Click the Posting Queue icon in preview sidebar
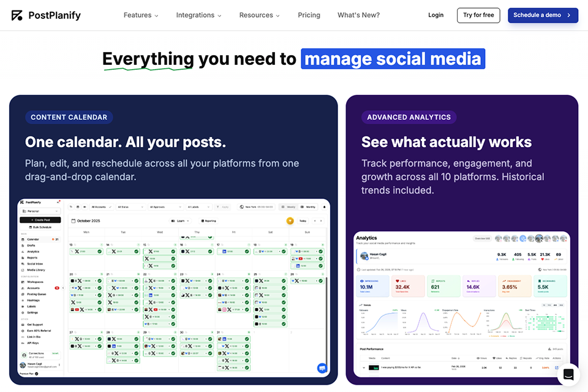Viewport: 588px width, 392px height. [23, 294]
